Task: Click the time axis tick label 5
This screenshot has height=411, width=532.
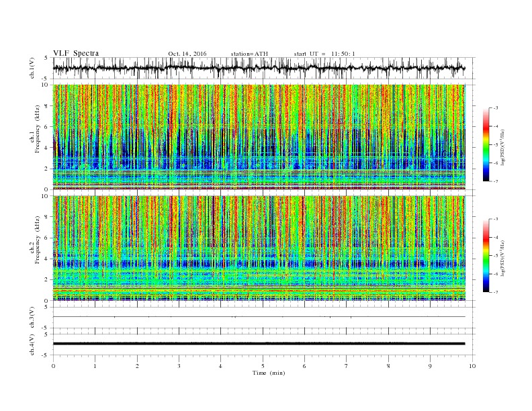Action: pyautogui.click(x=263, y=366)
